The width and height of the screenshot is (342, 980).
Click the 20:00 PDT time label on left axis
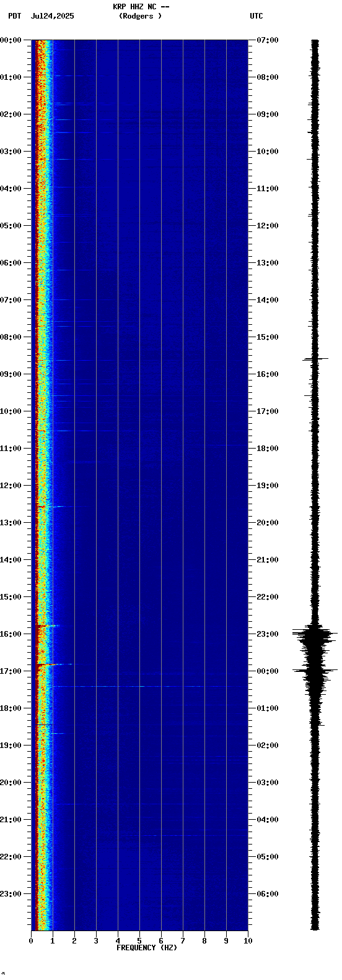[x=11, y=783]
